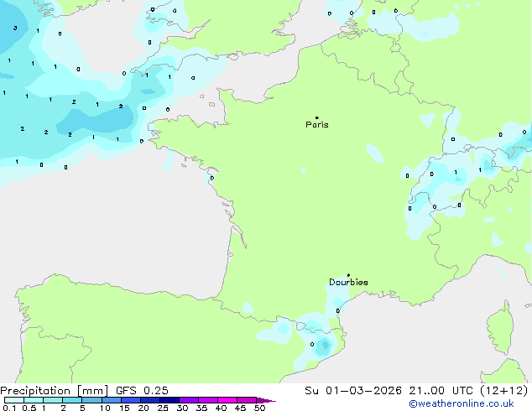Click the 1–2 mm legend color swatch
This screenshot has width=532, height=411.
[x=53, y=400]
